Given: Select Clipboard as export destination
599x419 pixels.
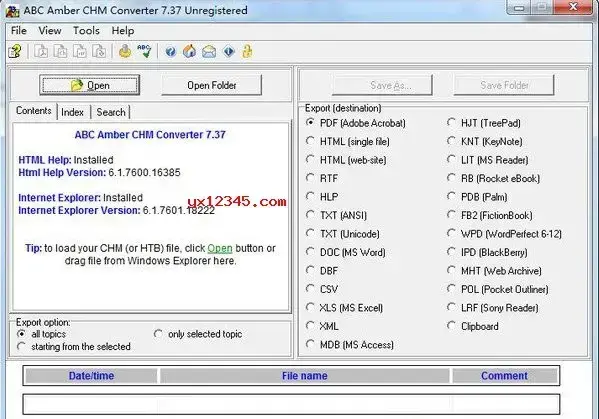Looking at the screenshot, I should click(x=473, y=326).
